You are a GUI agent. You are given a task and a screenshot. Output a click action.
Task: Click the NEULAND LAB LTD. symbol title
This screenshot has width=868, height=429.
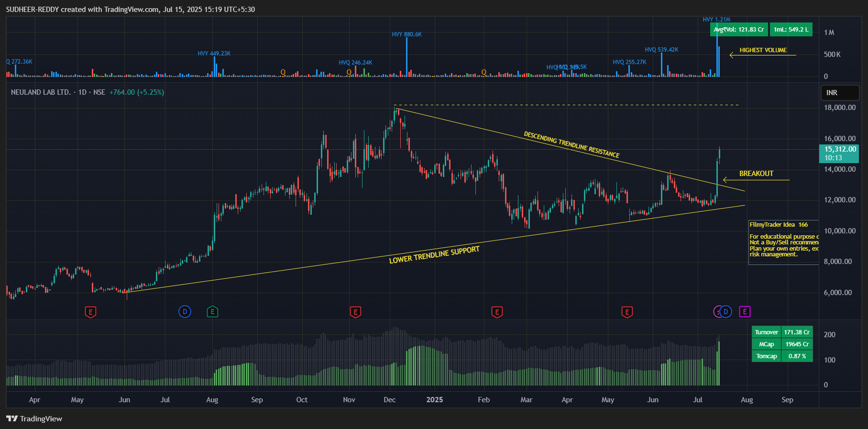(41, 92)
